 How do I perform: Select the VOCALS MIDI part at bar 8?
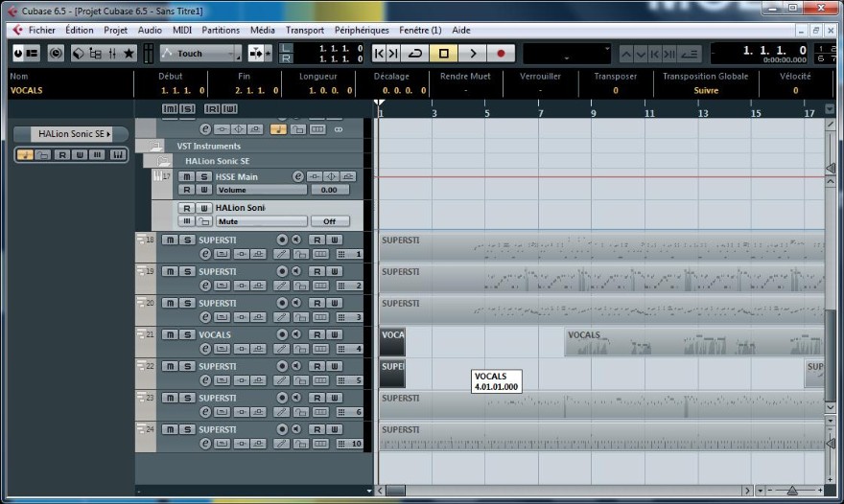pos(693,342)
